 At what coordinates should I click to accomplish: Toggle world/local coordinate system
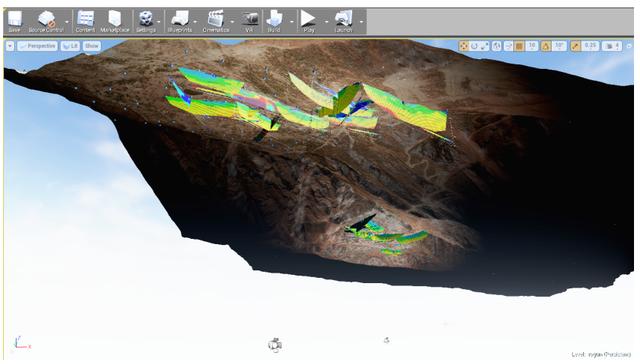(x=496, y=46)
